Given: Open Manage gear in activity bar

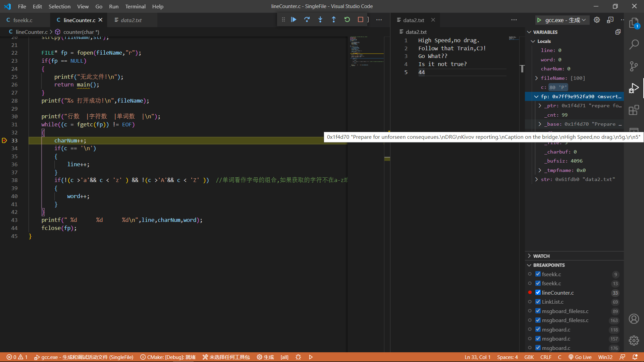Looking at the screenshot, I should pyautogui.click(x=634, y=341).
